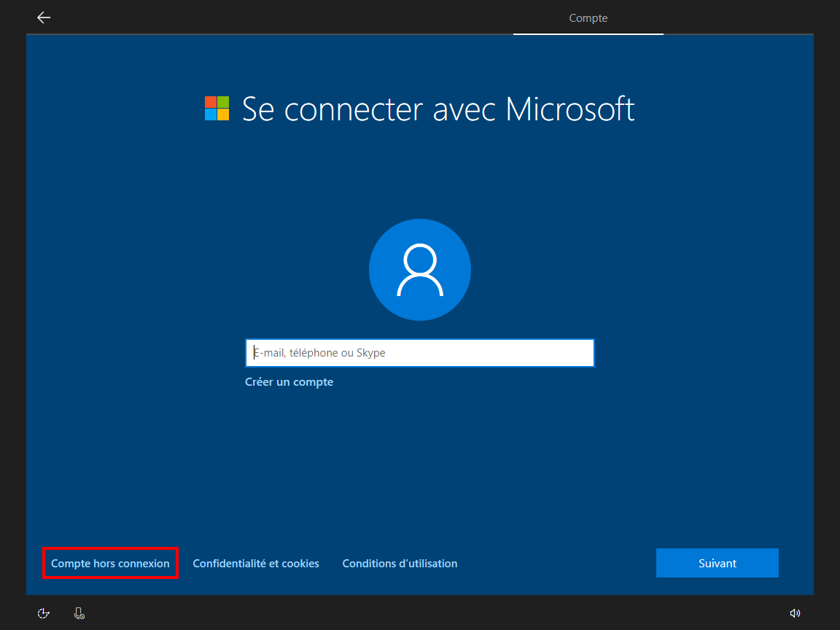The image size is (840, 630).
Task: Click the Suivant button
Action: tap(717, 563)
